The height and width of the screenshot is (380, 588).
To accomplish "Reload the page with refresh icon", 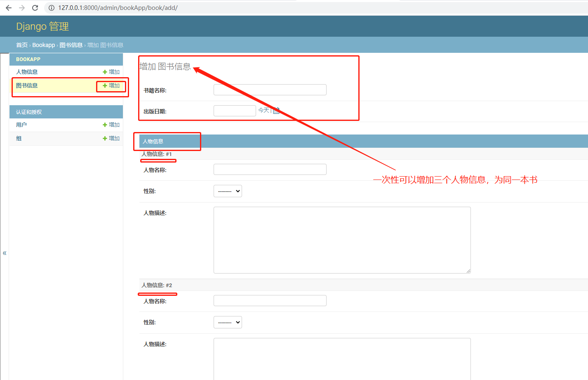I will [x=35, y=8].
